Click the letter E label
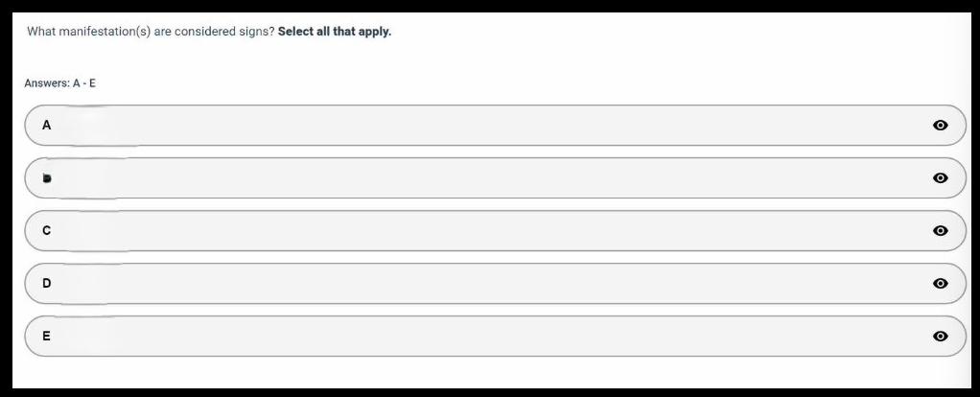 46,337
